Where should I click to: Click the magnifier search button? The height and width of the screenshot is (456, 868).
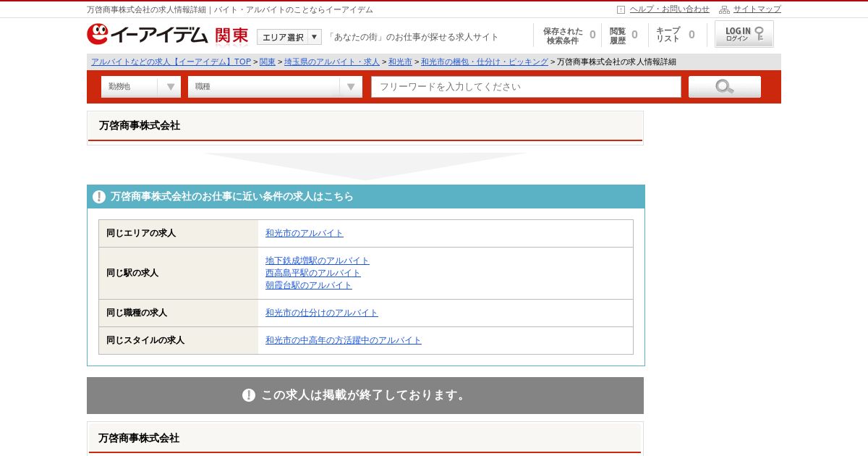coord(724,87)
